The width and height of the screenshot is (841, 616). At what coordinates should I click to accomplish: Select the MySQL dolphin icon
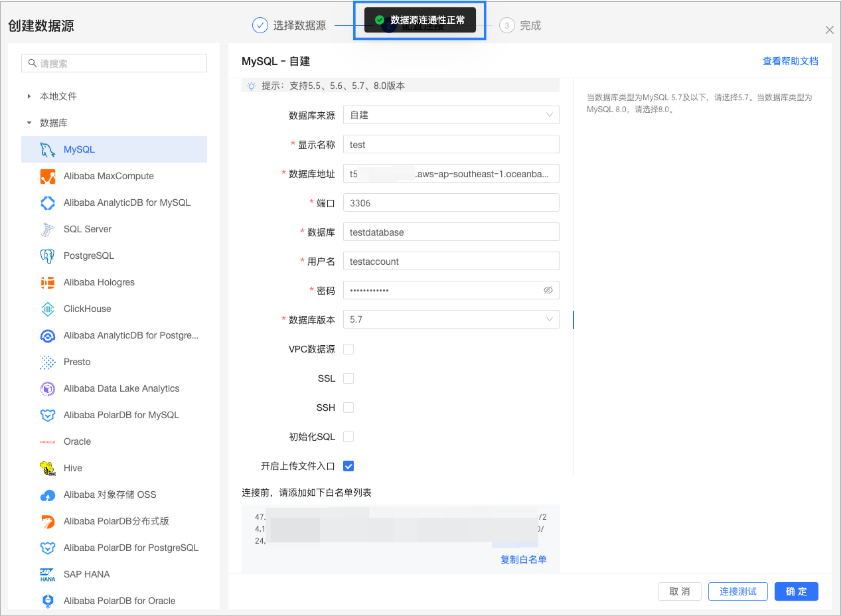point(47,149)
